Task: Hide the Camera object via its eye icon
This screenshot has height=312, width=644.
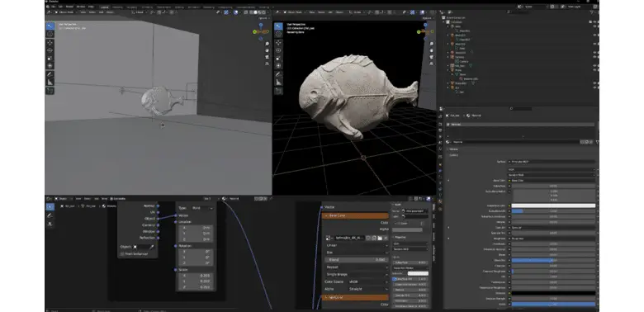Action: pyautogui.click(x=594, y=57)
